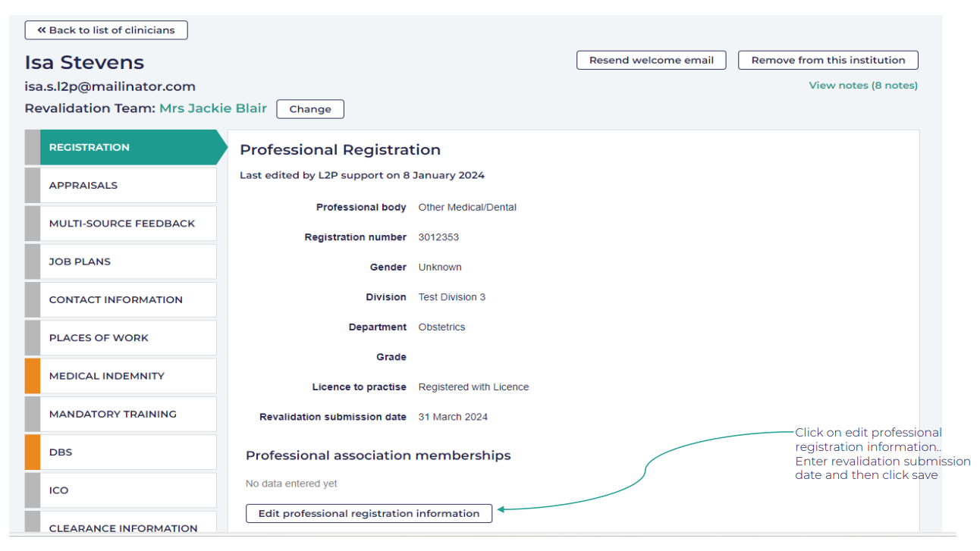Open Contact Information section
Viewport: 980px width, 551px height.
pyautogui.click(x=121, y=300)
